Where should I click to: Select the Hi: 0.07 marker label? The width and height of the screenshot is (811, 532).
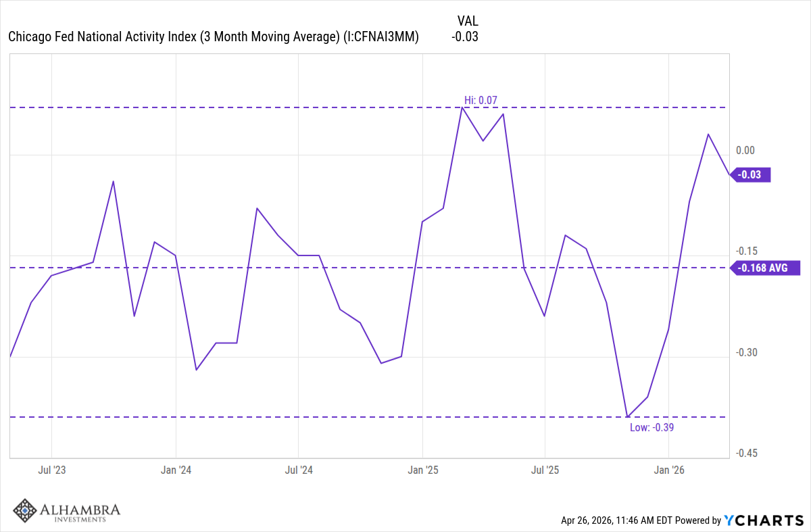click(x=480, y=99)
